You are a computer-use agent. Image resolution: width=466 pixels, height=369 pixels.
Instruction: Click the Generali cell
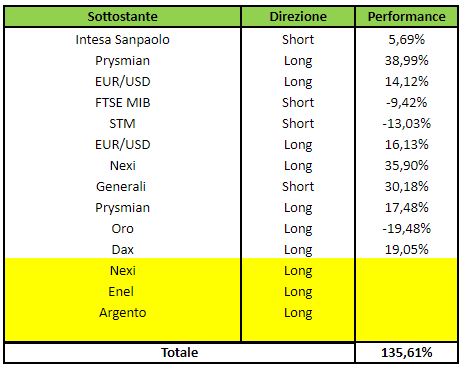click(121, 187)
